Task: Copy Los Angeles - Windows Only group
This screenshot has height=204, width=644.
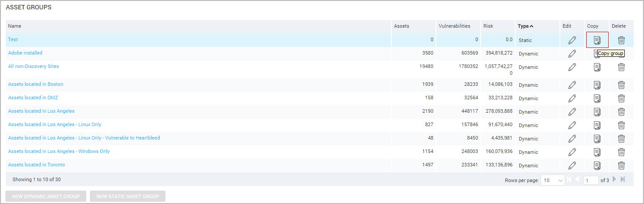Action: click(597, 152)
